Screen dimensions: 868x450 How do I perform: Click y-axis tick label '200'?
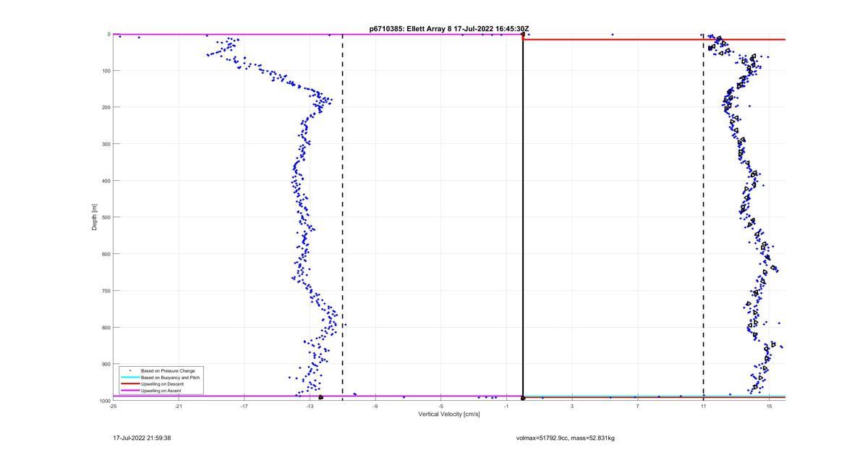[106, 107]
